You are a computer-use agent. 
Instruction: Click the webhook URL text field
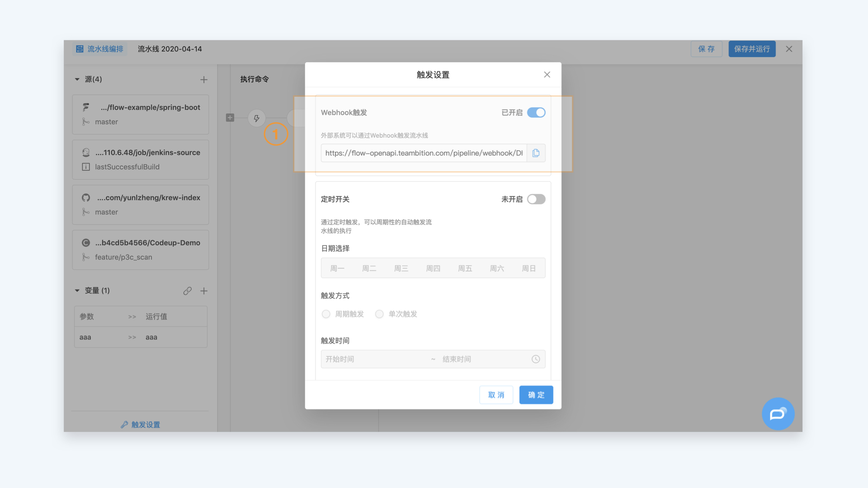(x=424, y=153)
